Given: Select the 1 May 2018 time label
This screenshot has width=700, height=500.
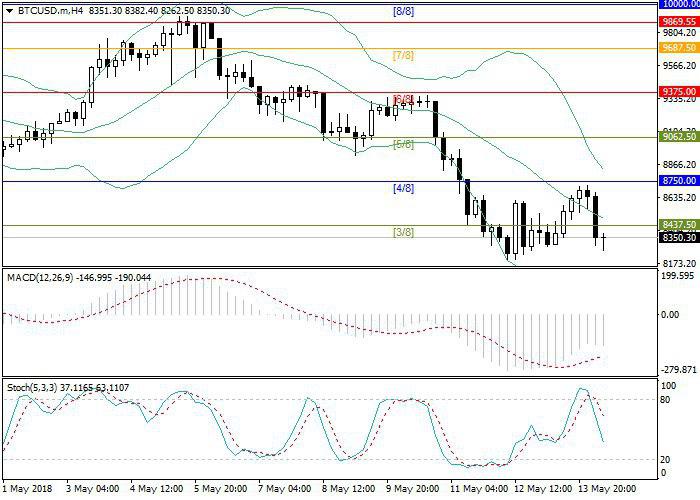Looking at the screenshot, I should 26,490.
